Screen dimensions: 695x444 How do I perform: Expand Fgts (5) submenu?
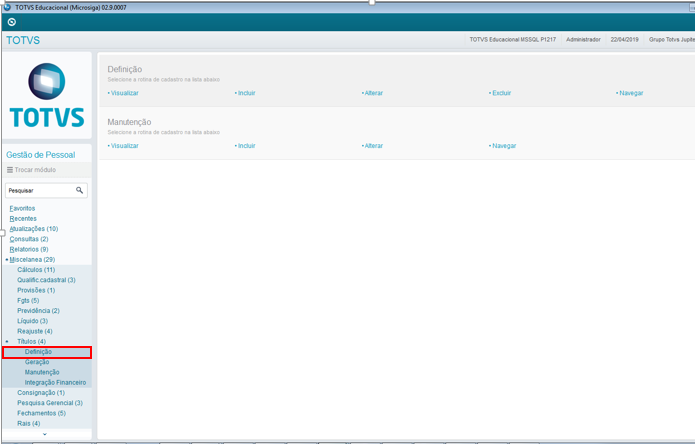[x=28, y=300]
